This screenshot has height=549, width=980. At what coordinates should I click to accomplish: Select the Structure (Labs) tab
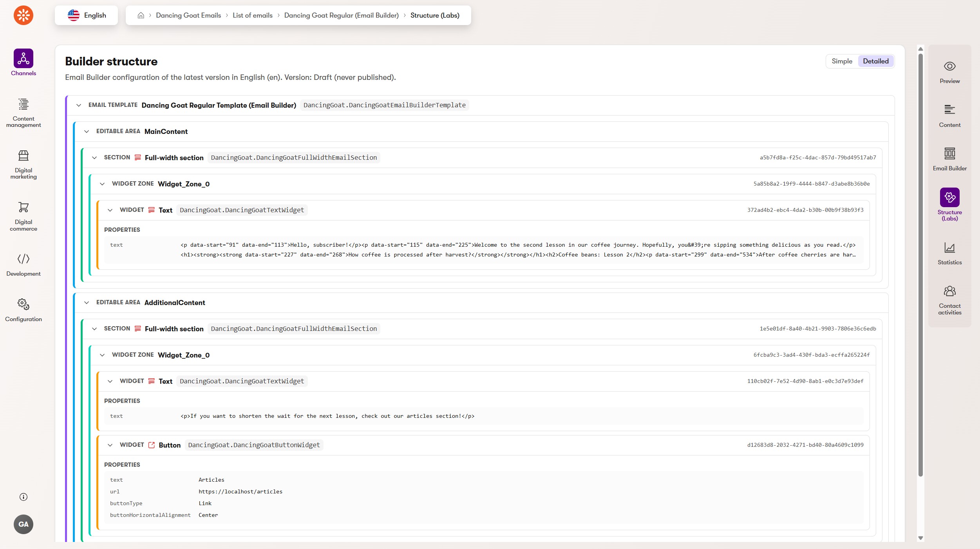pyautogui.click(x=949, y=204)
